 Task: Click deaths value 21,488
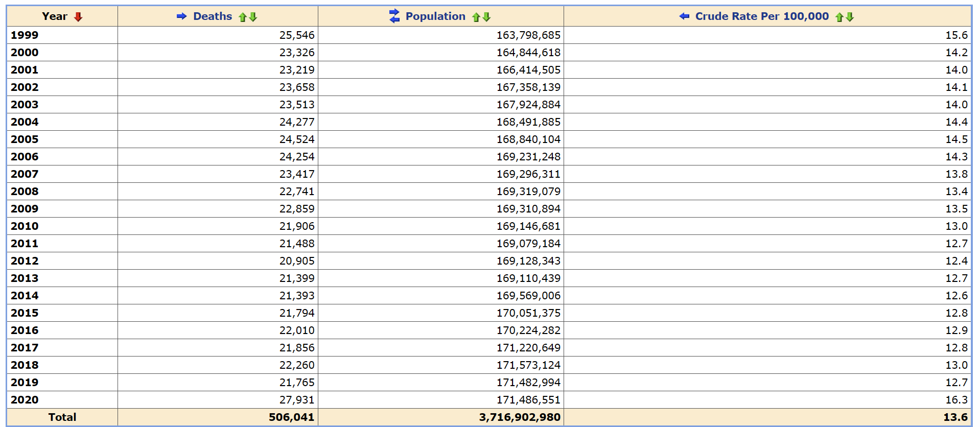tap(297, 244)
